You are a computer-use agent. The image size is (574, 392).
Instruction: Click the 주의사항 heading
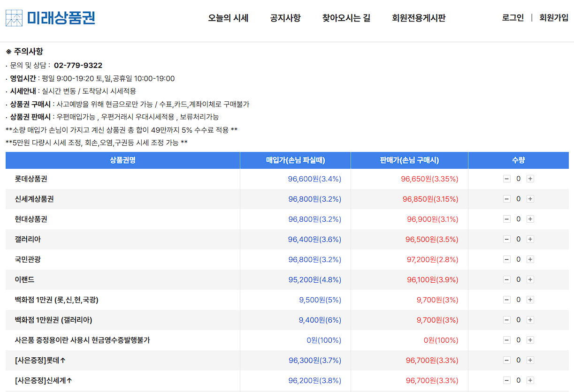(24, 52)
